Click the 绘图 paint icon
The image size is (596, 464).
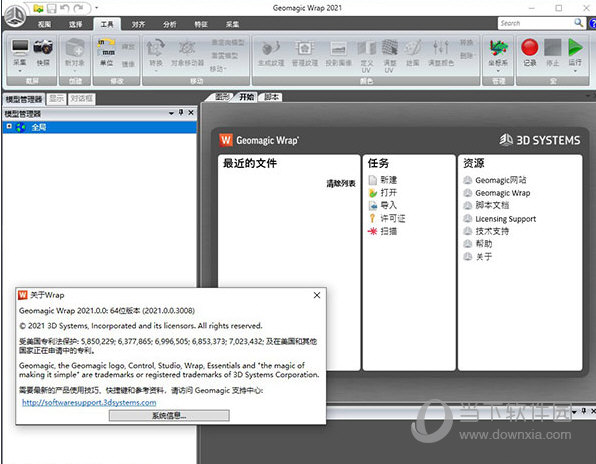[x=413, y=48]
